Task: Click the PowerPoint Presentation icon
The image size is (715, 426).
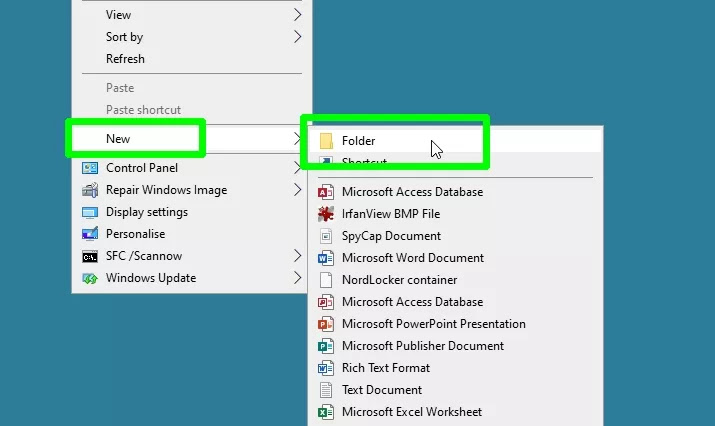Action: pyautogui.click(x=326, y=324)
